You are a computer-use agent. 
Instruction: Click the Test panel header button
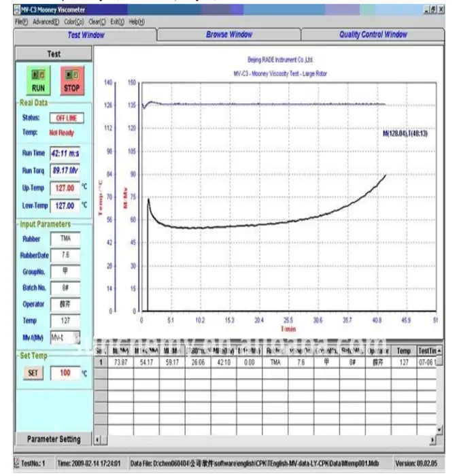pyautogui.click(x=54, y=54)
